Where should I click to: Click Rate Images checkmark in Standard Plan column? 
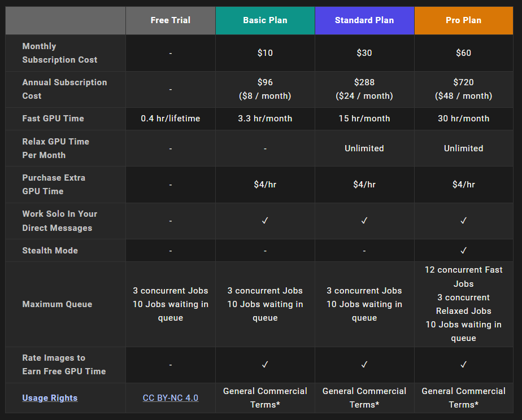(x=364, y=365)
